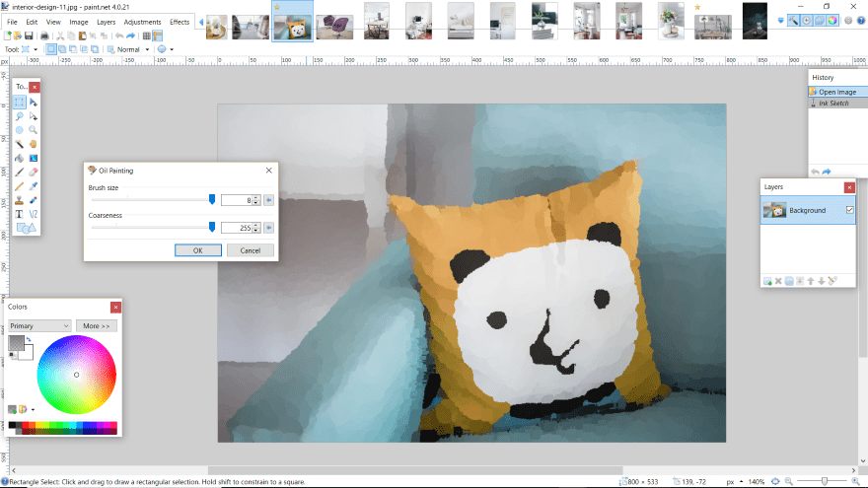Toggle pixel grid display in toolbar
Screen dimensions: 868x488
point(147,35)
